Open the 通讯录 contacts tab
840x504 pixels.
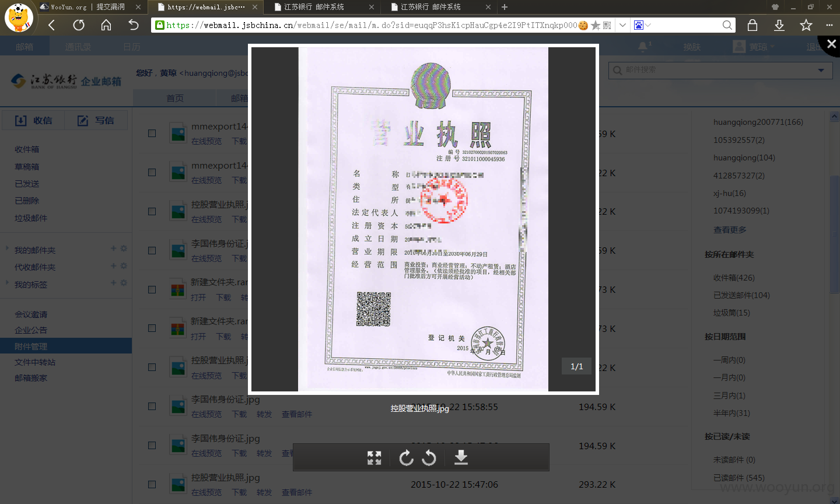click(78, 47)
